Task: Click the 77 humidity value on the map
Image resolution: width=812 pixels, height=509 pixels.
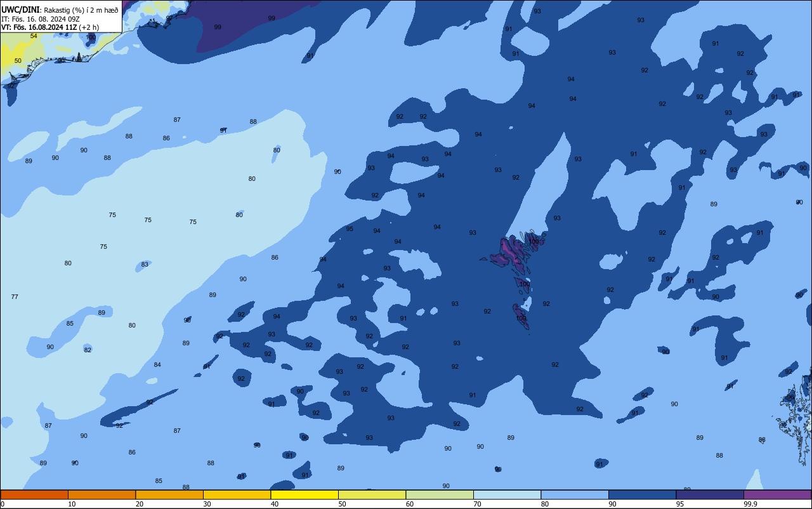Action: pos(15,296)
